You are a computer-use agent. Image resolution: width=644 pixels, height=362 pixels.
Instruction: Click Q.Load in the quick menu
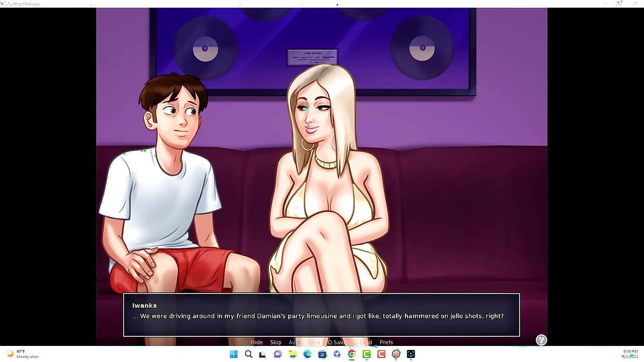pyautogui.click(x=363, y=342)
